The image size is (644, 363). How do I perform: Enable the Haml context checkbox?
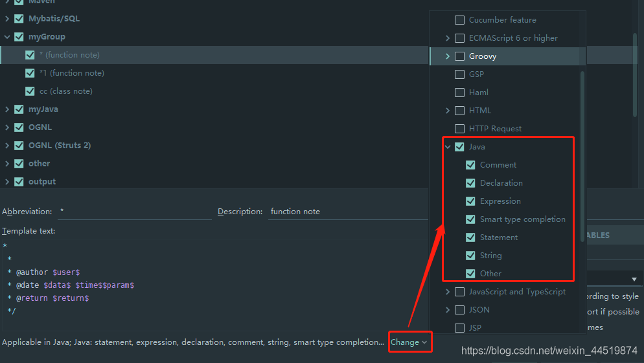(459, 93)
